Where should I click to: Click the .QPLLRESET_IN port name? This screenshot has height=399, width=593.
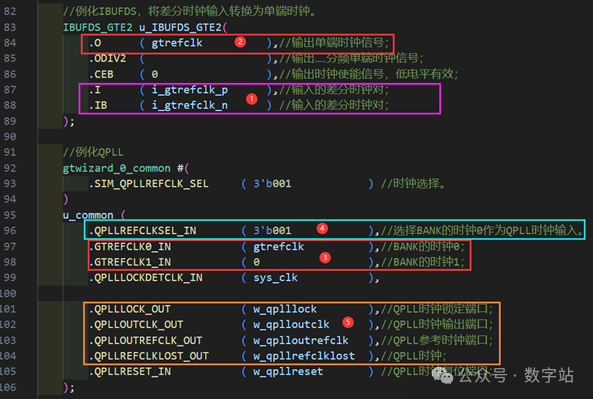click(130, 372)
